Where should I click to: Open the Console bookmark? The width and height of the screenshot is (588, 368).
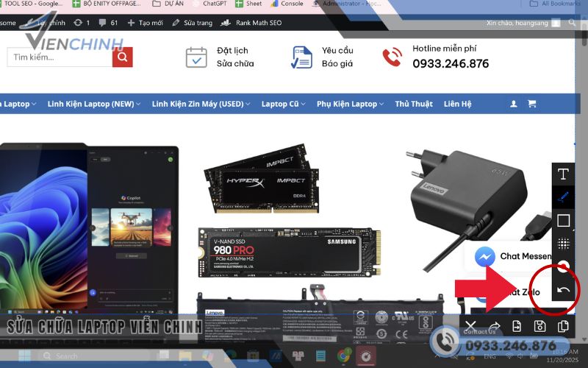coord(287,4)
